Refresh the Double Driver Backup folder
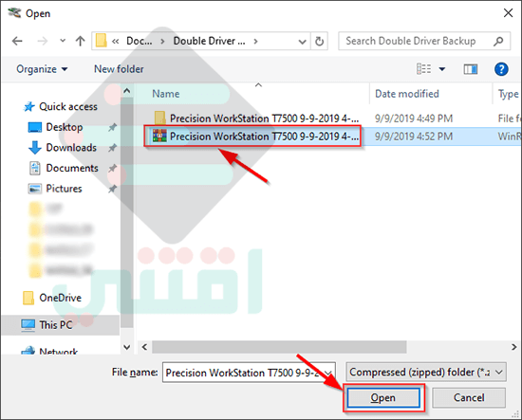Viewport: 522px width, 420px height. pyautogui.click(x=319, y=41)
